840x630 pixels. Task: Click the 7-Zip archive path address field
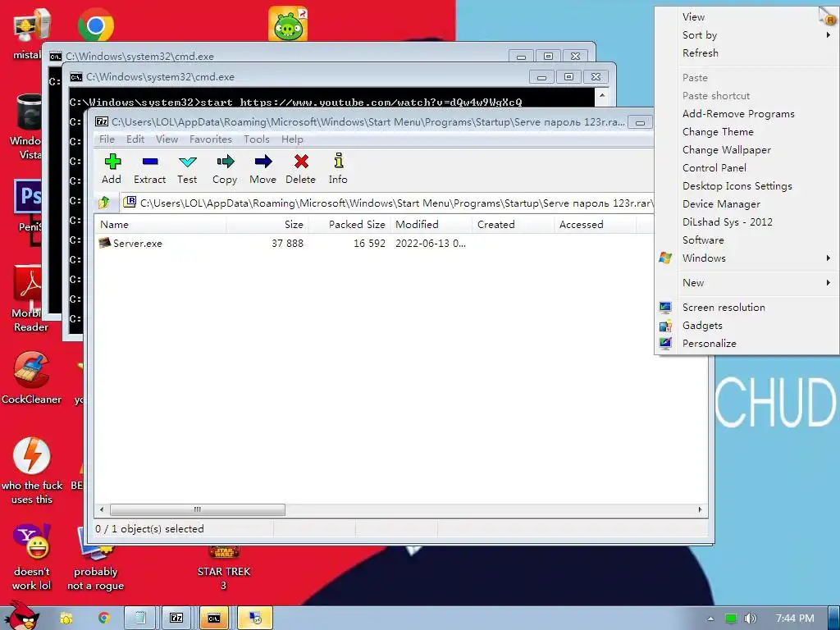point(387,203)
